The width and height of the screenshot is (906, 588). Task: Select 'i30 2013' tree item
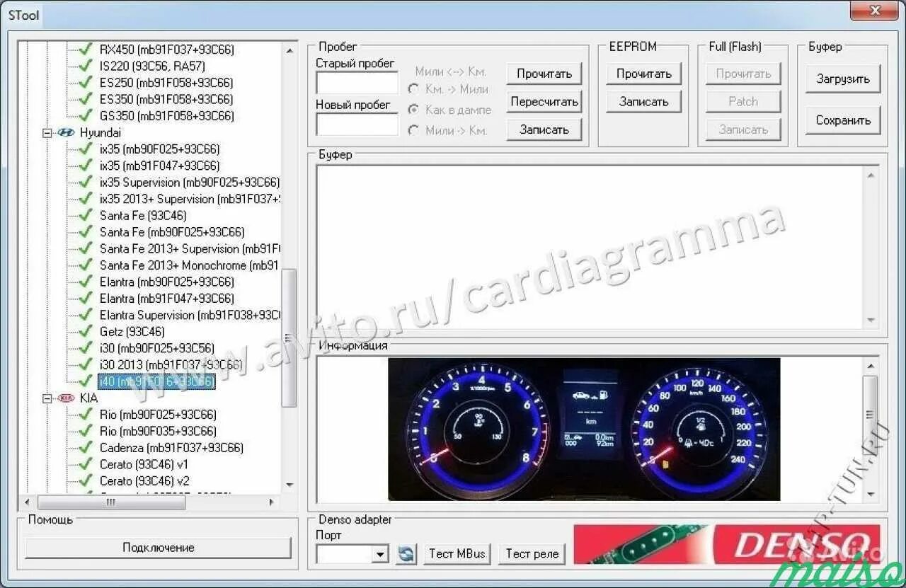click(171, 364)
